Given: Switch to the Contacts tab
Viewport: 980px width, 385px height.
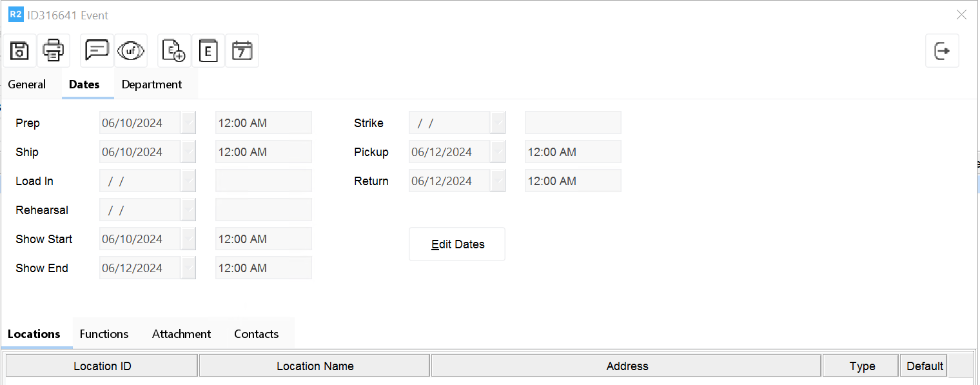Looking at the screenshot, I should click(256, 333).
